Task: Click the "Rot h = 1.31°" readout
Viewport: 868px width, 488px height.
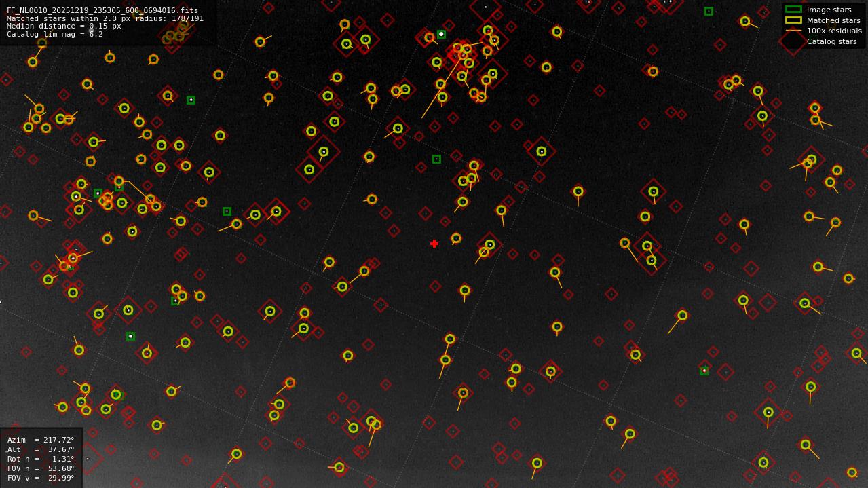Action: [x=41, y=459]
